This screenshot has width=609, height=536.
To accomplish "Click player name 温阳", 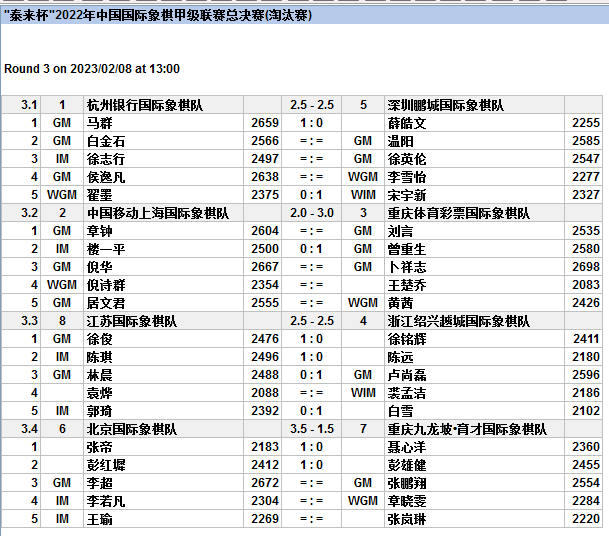I will 400,141.
